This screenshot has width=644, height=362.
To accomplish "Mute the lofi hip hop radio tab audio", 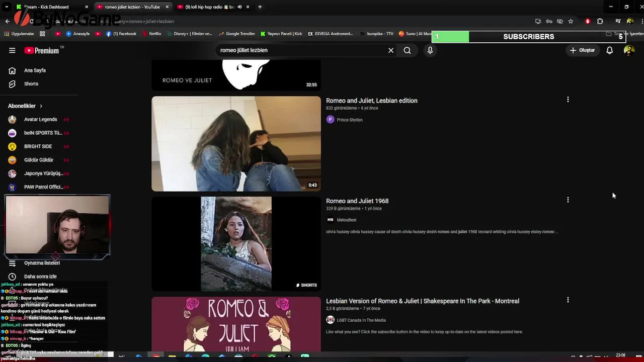I will [239, 7].
